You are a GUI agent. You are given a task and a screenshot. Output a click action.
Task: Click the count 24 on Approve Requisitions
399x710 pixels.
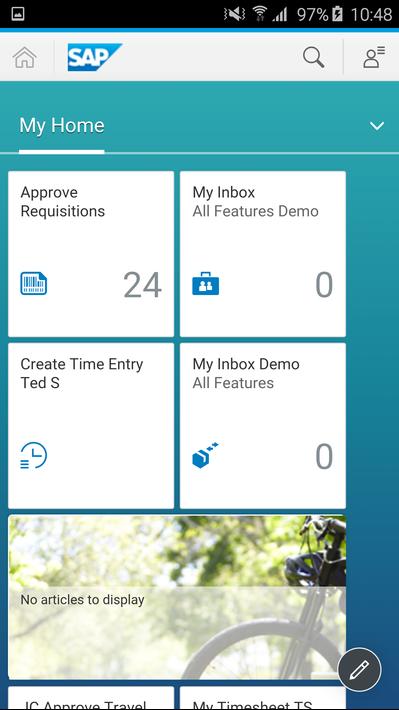(142, 285)
